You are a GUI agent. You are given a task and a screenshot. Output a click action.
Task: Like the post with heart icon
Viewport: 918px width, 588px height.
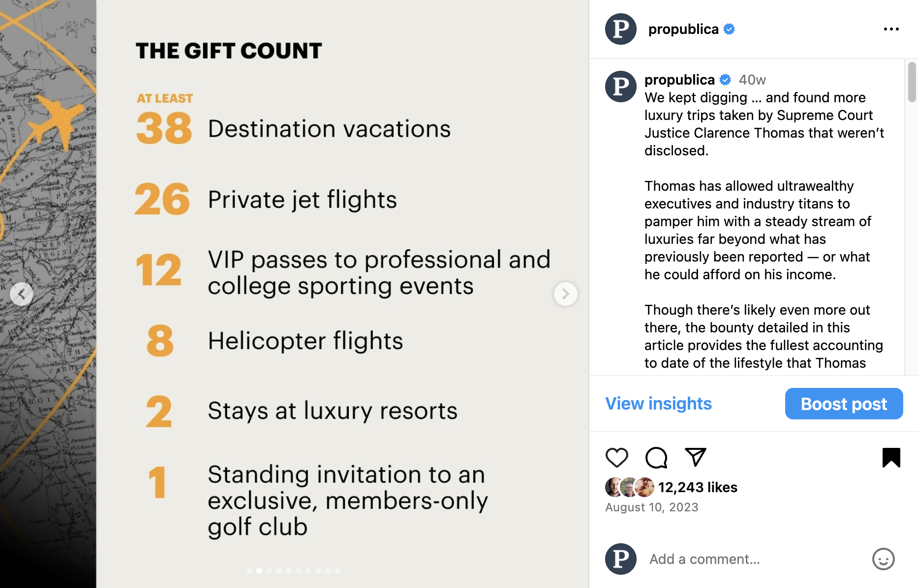point(616,457)
